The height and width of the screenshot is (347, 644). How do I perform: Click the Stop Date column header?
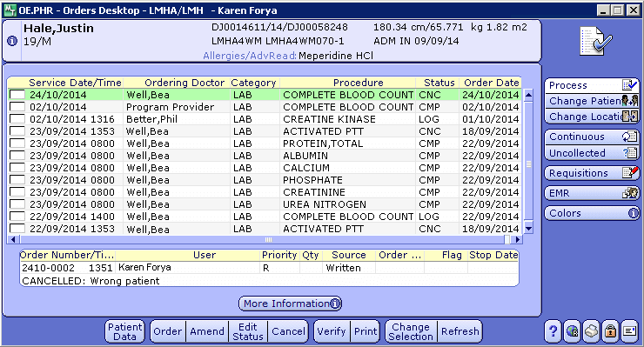click(493, 255)
